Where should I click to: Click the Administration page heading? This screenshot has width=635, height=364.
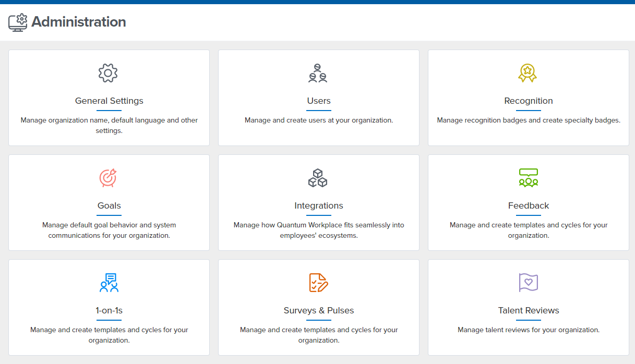(79, 22)
